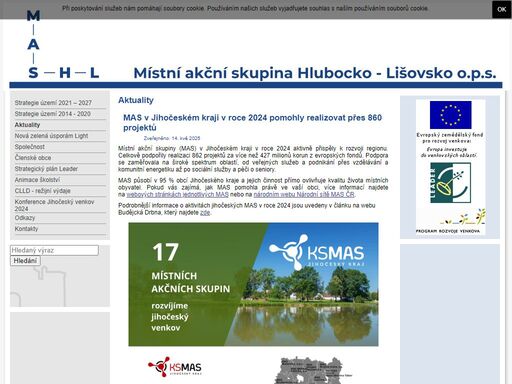Follow the webových stránkách jednotlivých MAS link

pos(177,194)
